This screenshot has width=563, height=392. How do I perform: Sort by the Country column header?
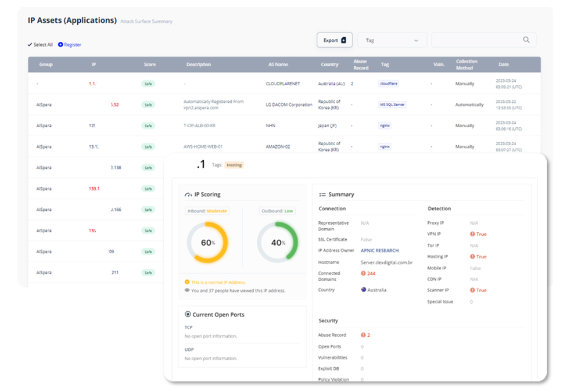tap(329, 64)
